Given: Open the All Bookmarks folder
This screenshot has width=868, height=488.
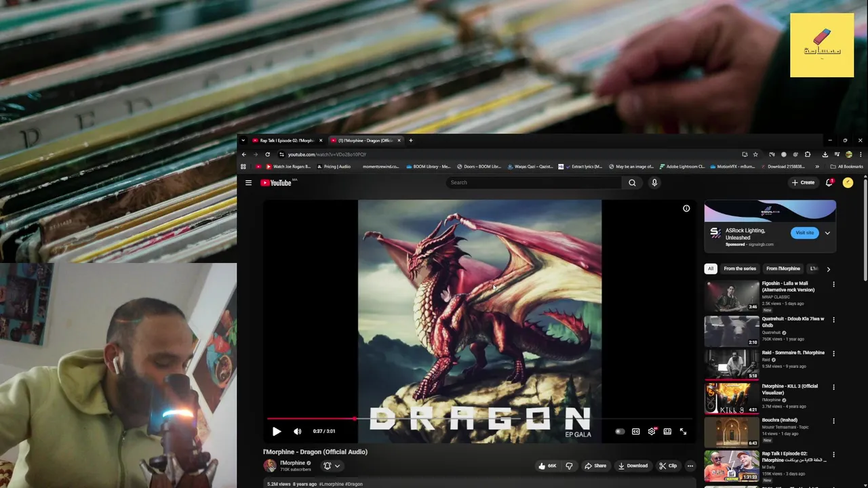Looking at the screenshot, I should [846, 166].
